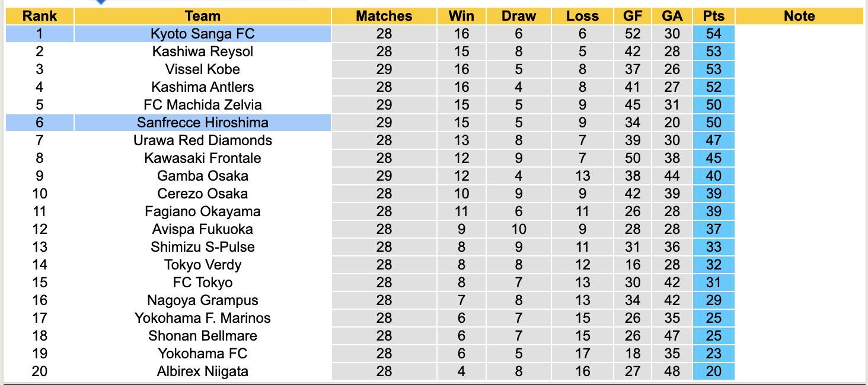Select the Urawa Red Diamonds team name
The height and width of the screenshot is (385, 868).
(x=202, y=140)
